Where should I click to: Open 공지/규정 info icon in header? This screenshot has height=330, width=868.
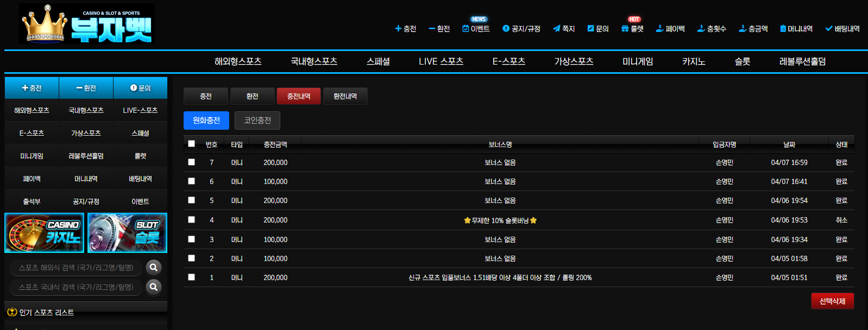click(x=506, y=29)
